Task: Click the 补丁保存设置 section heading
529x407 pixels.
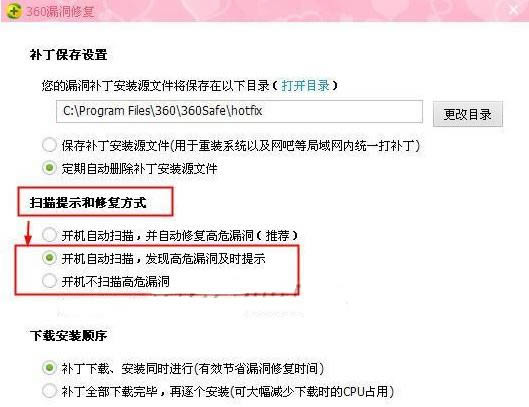Action: pyautogui.click(x=68, y=54)
